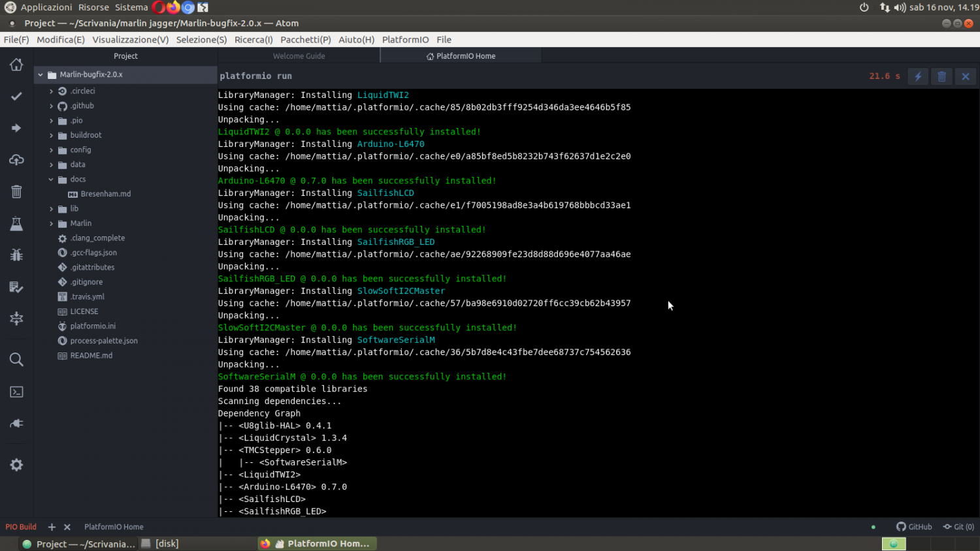Image resolution: width=980 pixels, height=551 pixels.
Task: Open the .gitignore file
Action: point(86,282)
